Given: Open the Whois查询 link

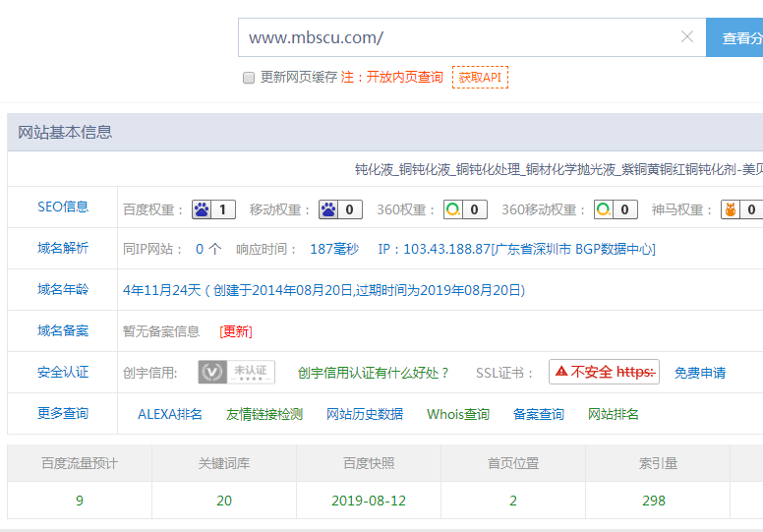Looking at the screenshot, I should pos(458,415).
